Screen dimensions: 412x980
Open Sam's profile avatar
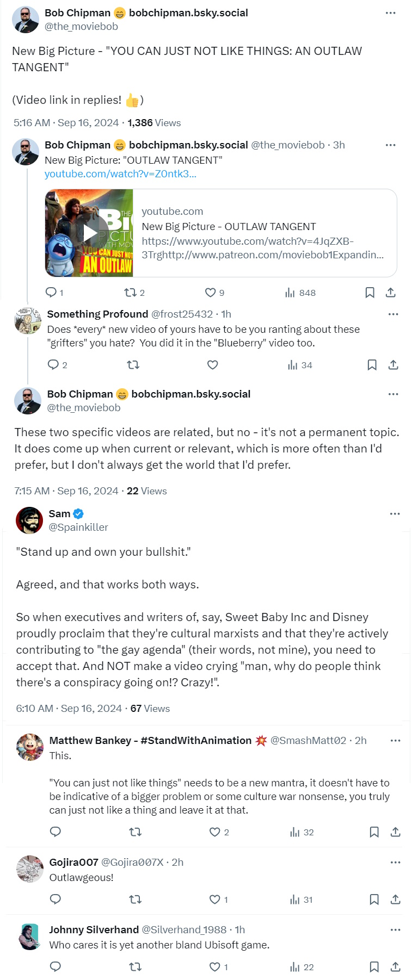[29, 520]
